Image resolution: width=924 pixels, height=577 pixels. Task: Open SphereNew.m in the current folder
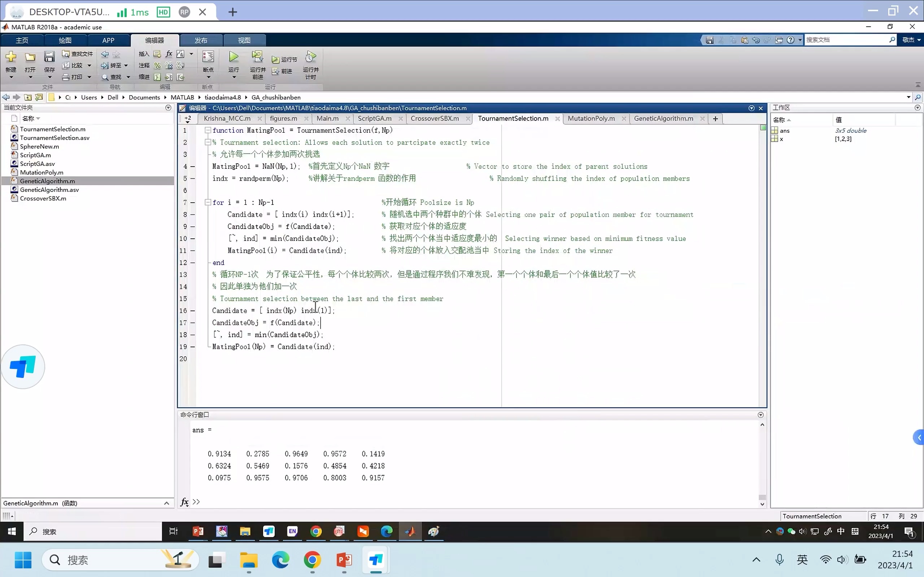pyautogui.click(x=39, y=146)
